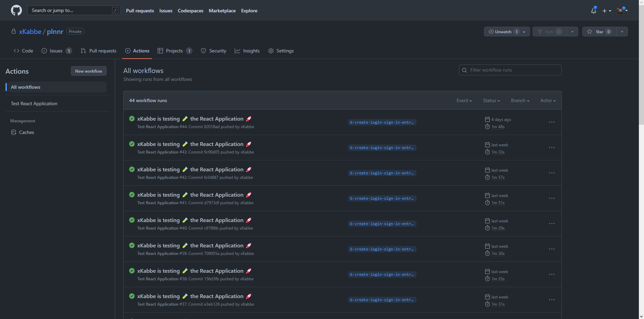Open workflow run #38 title link
644x319 pixels.
pyautogui.click(x=194, y=271)
